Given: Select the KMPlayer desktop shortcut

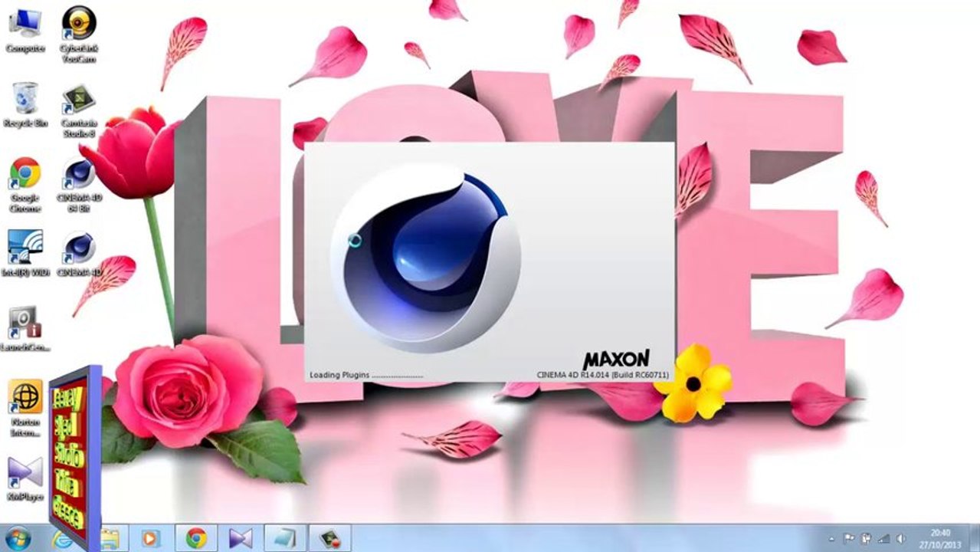Looking at the screenshot, I should 25,479.
